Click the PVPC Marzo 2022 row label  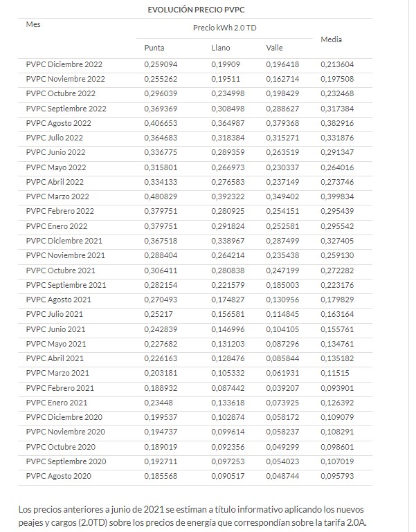[57, 196]
